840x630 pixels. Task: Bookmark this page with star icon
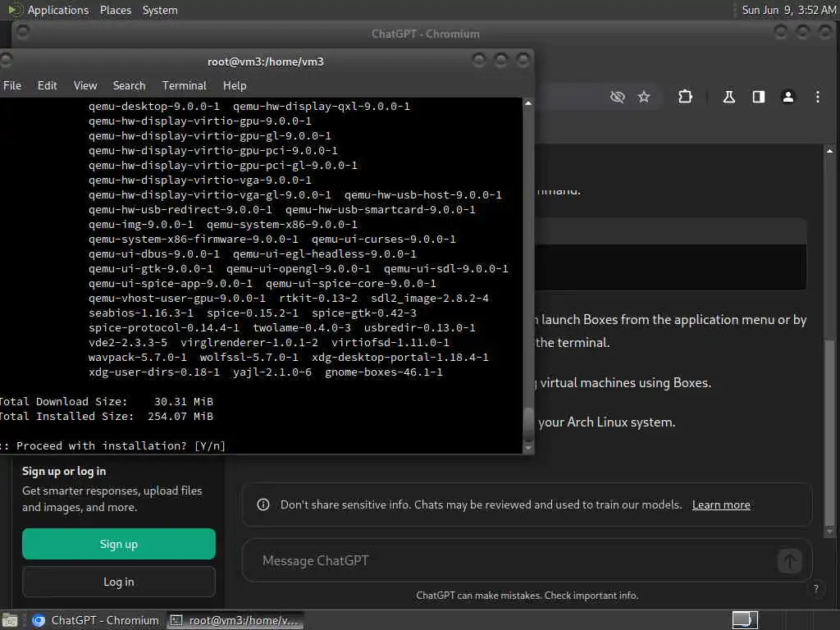click(x=644, y=97)
